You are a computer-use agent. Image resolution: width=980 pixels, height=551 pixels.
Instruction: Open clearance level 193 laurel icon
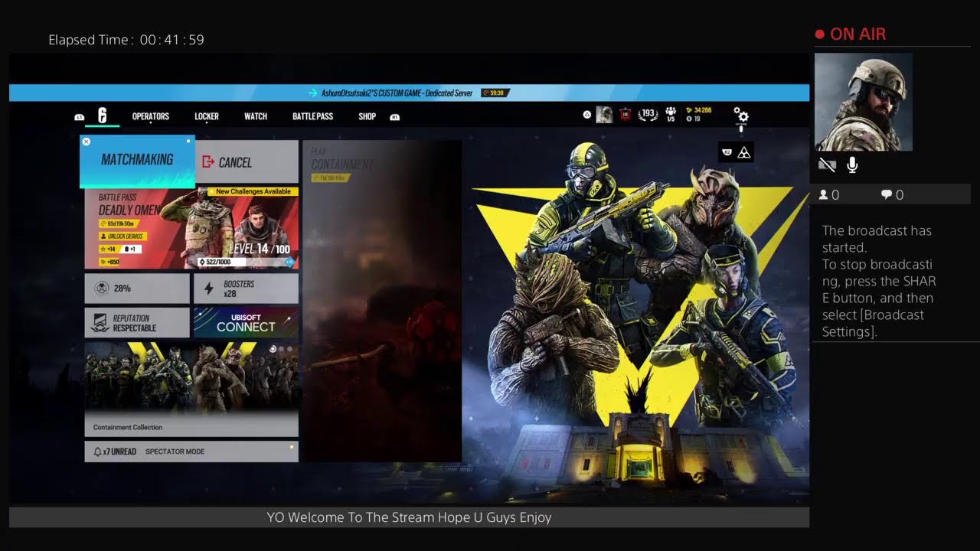pos(648,114)
